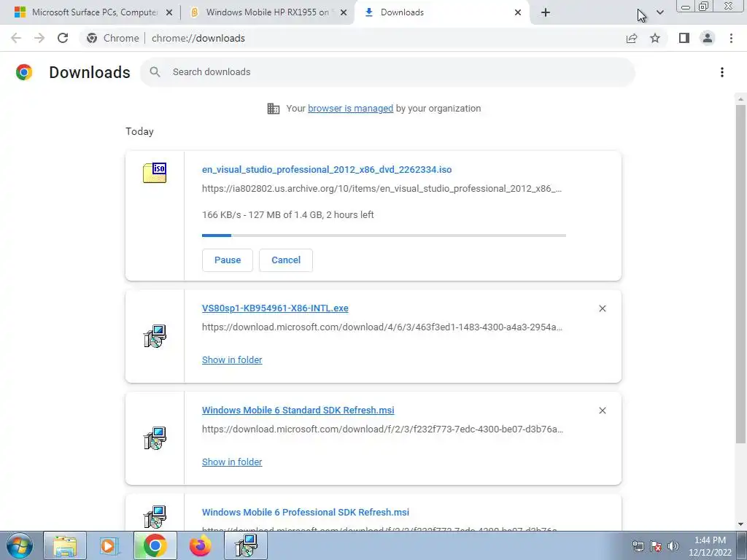
Task: Click the installer program icon in taskbar
Action: (x=247, y=545)
